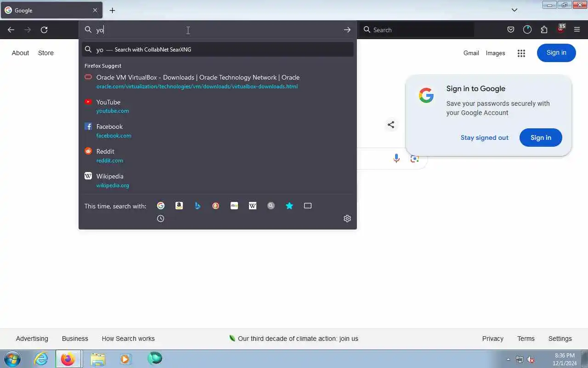
Task: Open How Search works link
Action: point(128,339)
